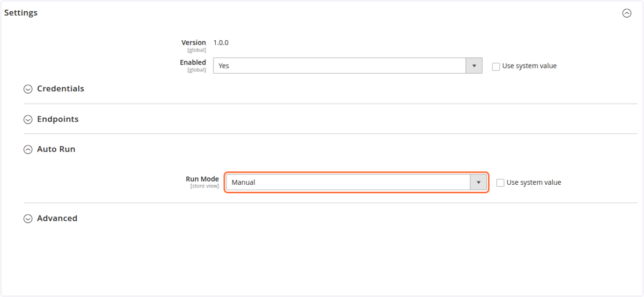Click the Version field label

click(194, 42)
